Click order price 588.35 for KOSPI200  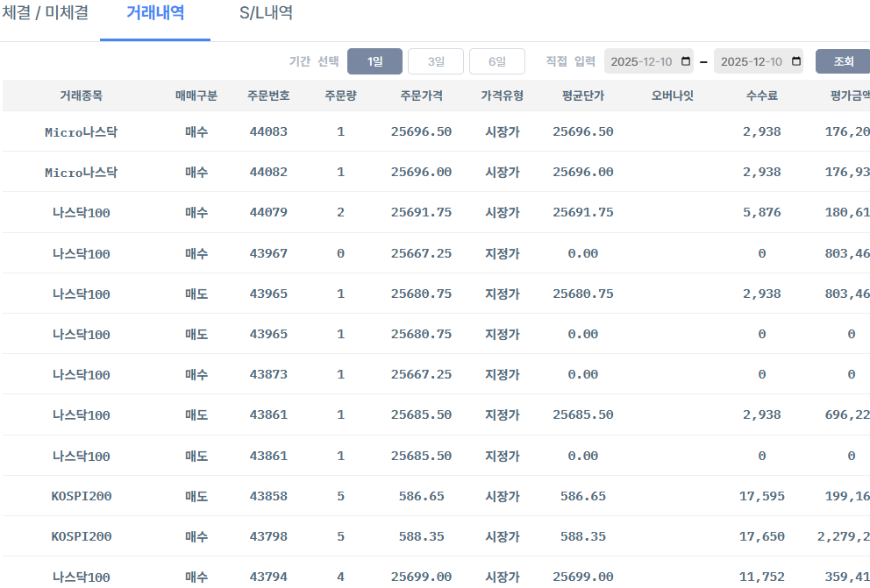click(421, 536)
